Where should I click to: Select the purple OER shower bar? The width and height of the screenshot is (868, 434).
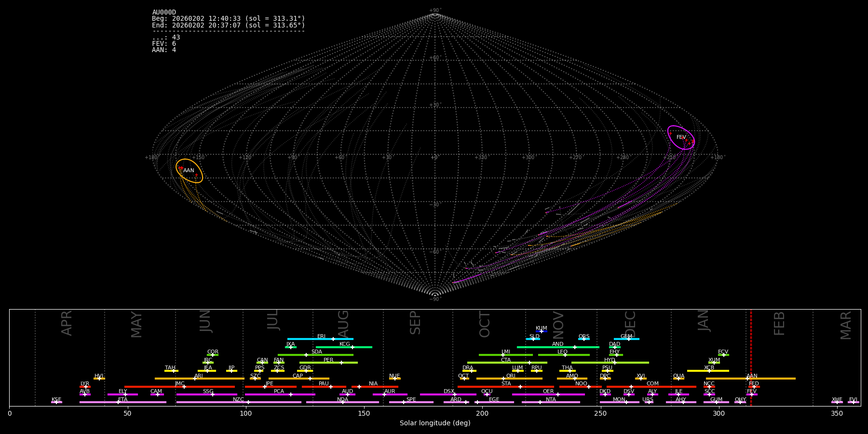(x=548, y=394)
